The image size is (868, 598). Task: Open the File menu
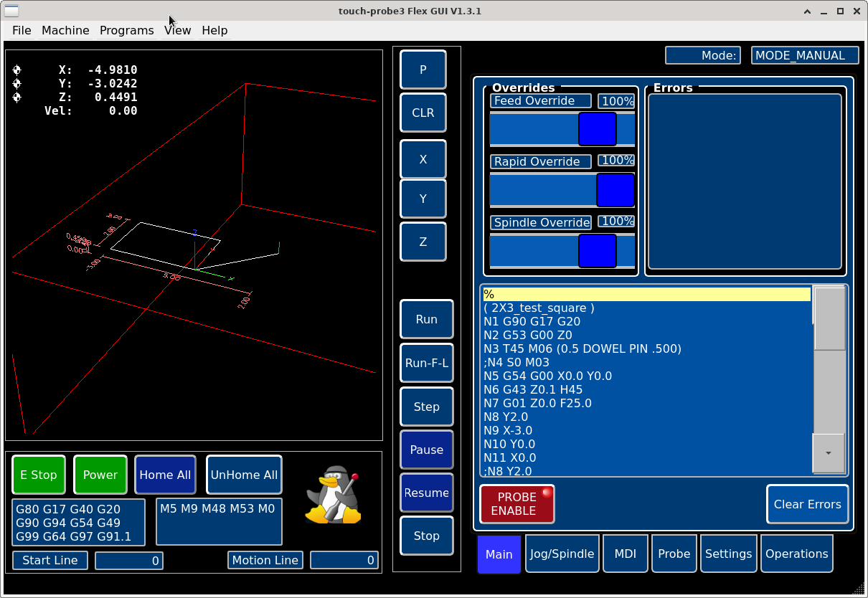point(22,30)
